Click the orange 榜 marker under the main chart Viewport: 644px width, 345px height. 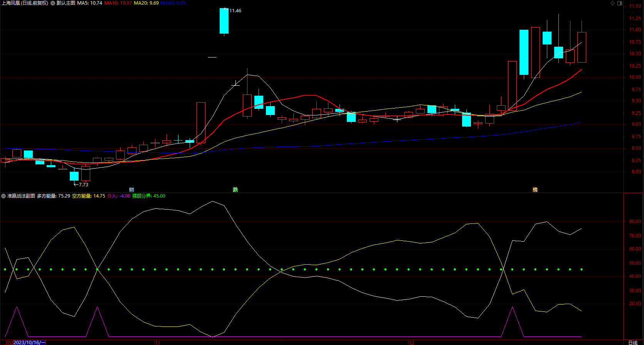[535, 189]
